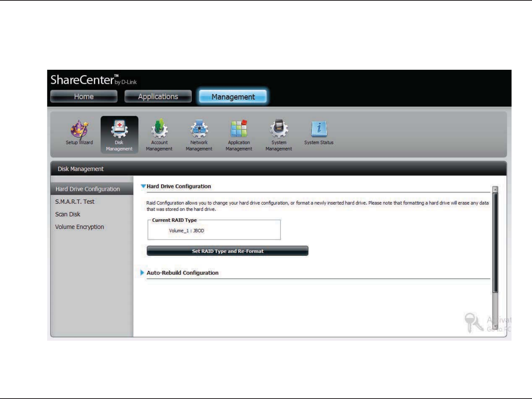532x399 pixels.
Task: Open Volume Encryption sidebar item
Action: coord(79,227)
